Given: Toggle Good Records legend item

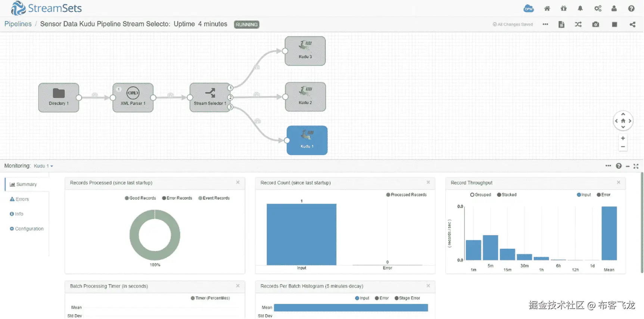Looking at the screenshot, I should pyautogui.click(x=140, y=198).
